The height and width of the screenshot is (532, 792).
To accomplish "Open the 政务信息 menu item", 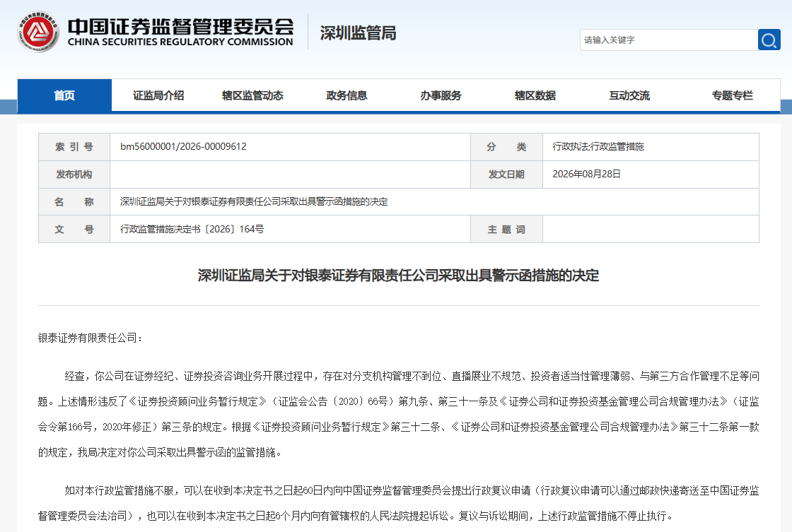I will pos(346,95).
